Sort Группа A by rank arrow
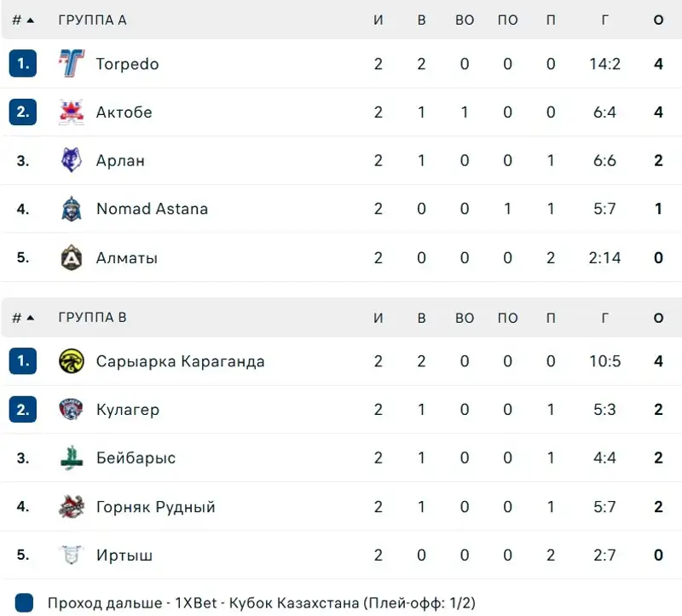The width and height of the screenshot is (682, 616). pos(30,20)
